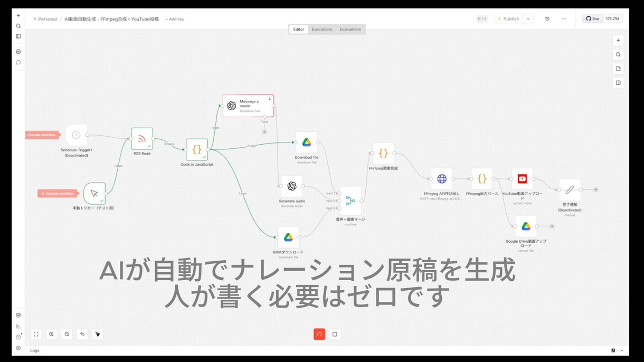
Task: Select the Message a model OpenAI node
Action: pos(248,106)
